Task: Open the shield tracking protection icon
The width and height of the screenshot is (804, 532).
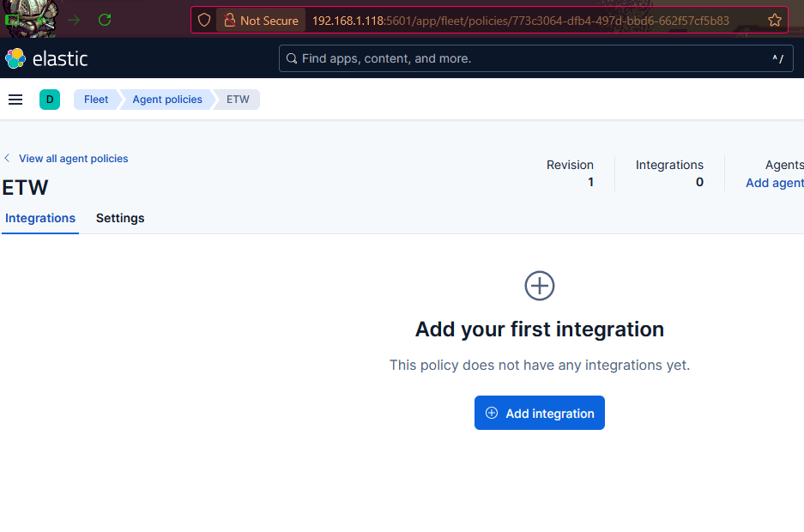Action: [x=204, y=20]
